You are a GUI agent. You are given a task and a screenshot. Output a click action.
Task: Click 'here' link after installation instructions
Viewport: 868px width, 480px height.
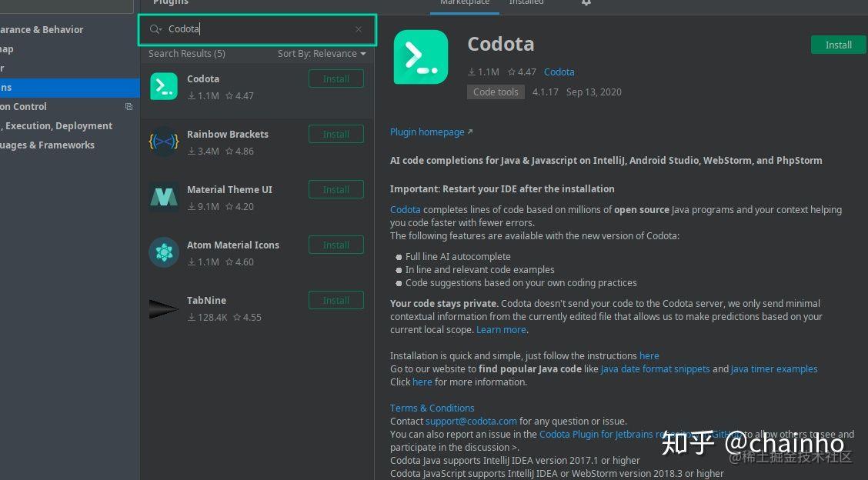click(x=649, y=356)
